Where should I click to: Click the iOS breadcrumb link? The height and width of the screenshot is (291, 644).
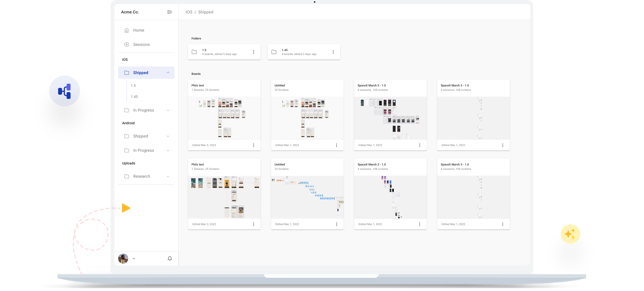pos(189,12)
